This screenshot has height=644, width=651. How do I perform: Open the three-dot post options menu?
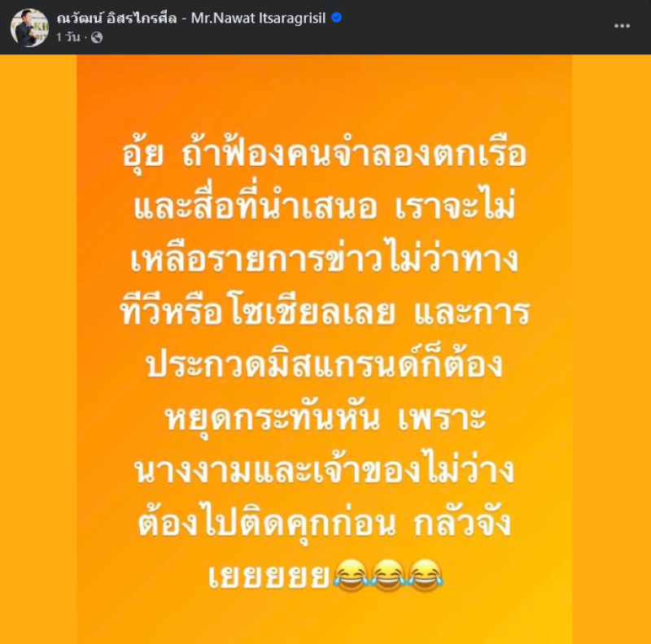click(622, 26)
